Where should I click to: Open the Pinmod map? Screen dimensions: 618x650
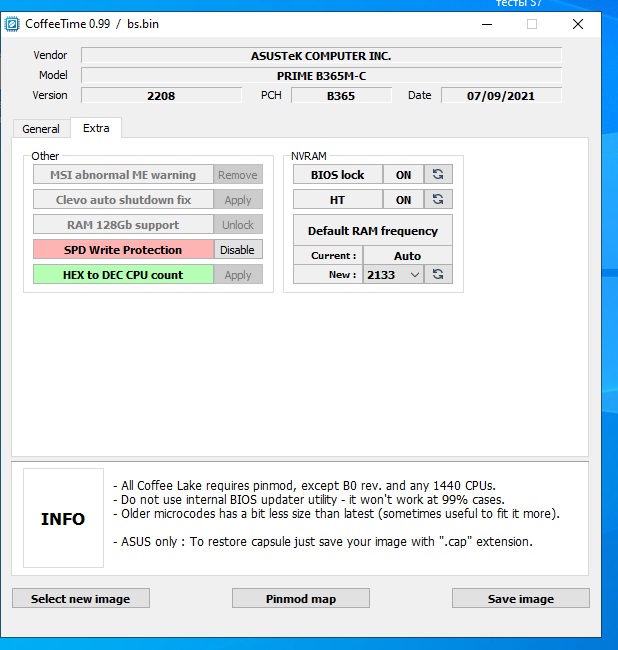click(301, 599)
